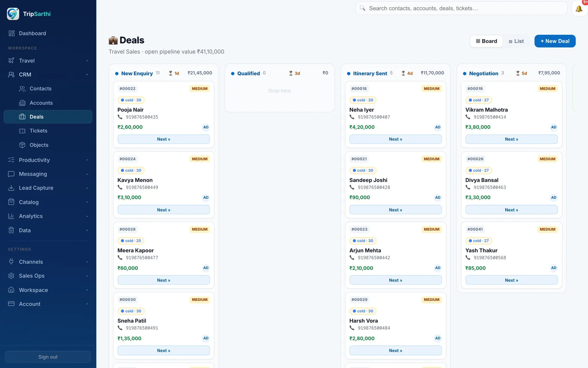Click the Negotiation column header
Viewport: 588px width, 368px height.
pos(483,74)
